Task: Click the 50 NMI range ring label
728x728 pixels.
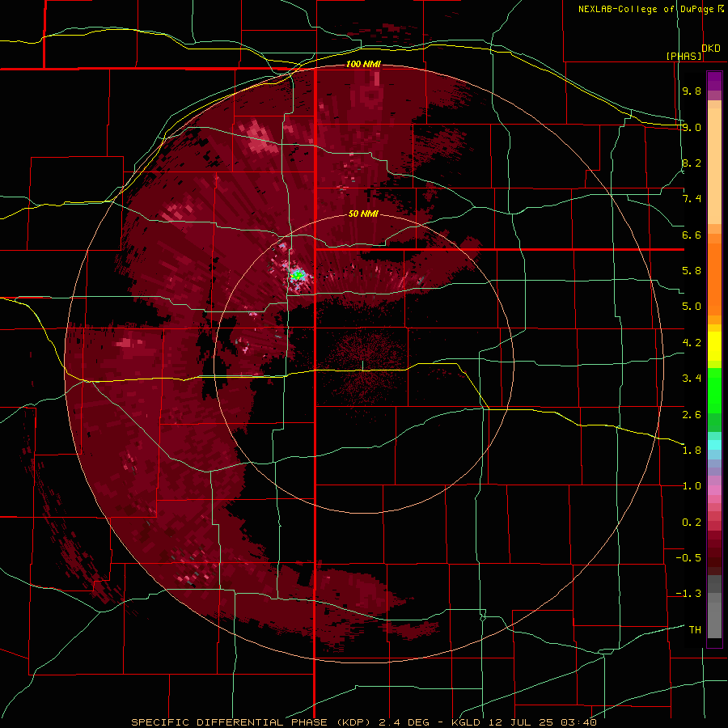Action: pyautogui.click(x=363, y=214)
